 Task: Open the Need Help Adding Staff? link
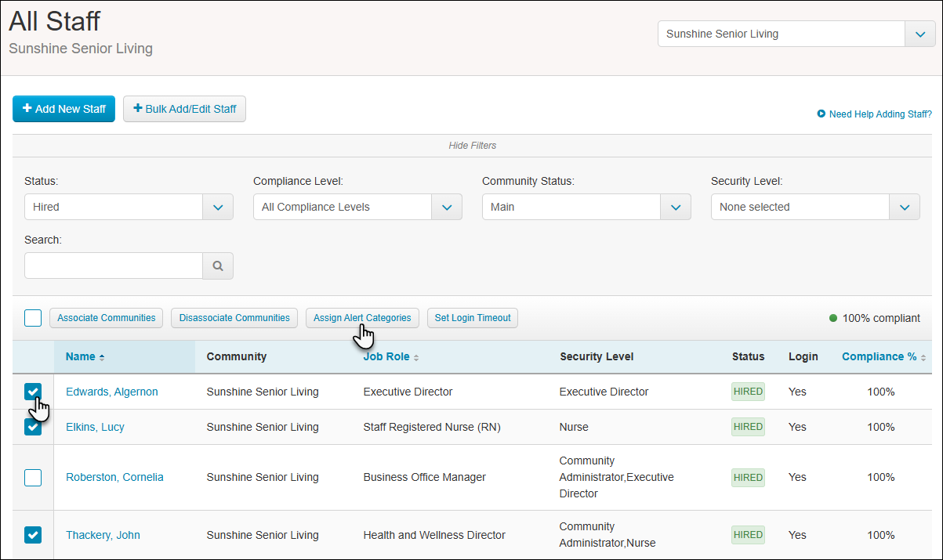point(880,114)
